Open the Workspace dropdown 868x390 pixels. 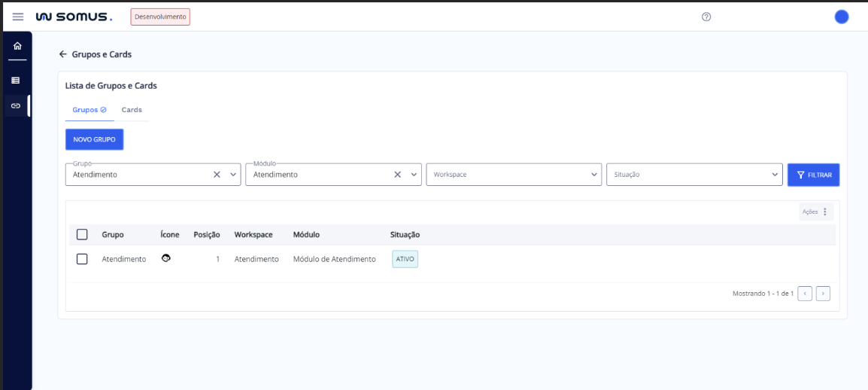[514, 175]
